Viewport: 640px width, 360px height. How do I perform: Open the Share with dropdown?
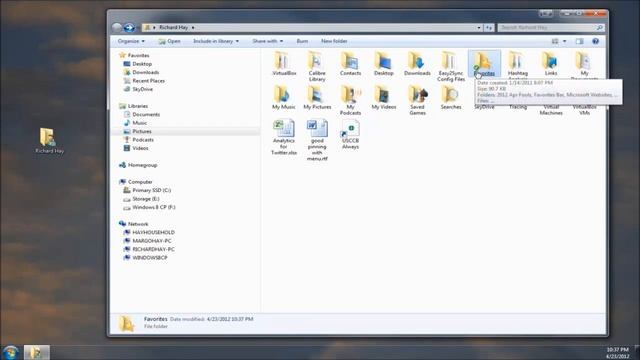click(267, 41)
